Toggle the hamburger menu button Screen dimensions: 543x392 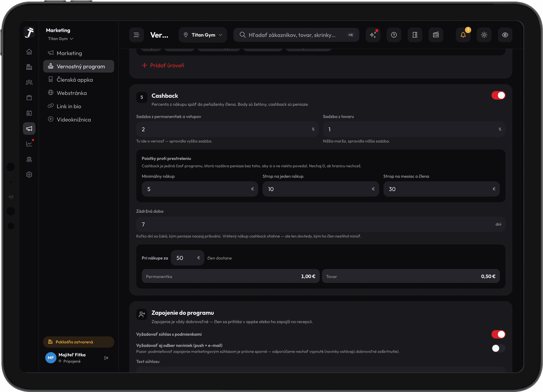coord(136,35)
